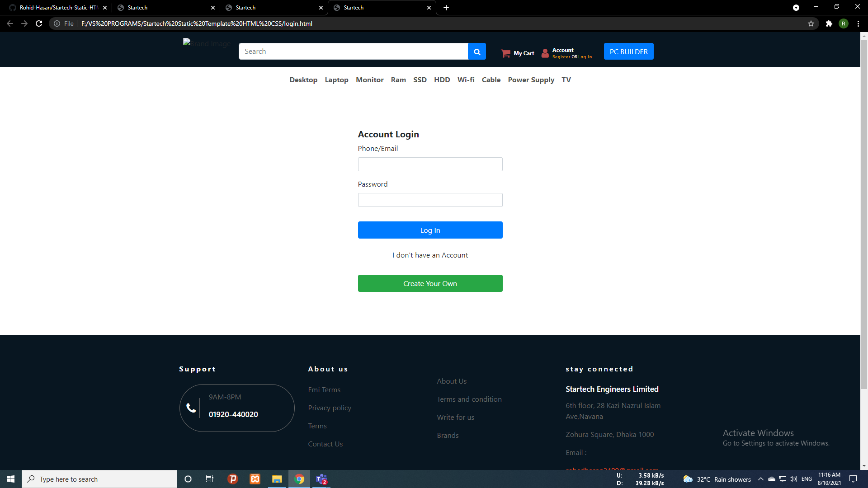
Task: Click the red Account person icon
Action: click(545, 53)
